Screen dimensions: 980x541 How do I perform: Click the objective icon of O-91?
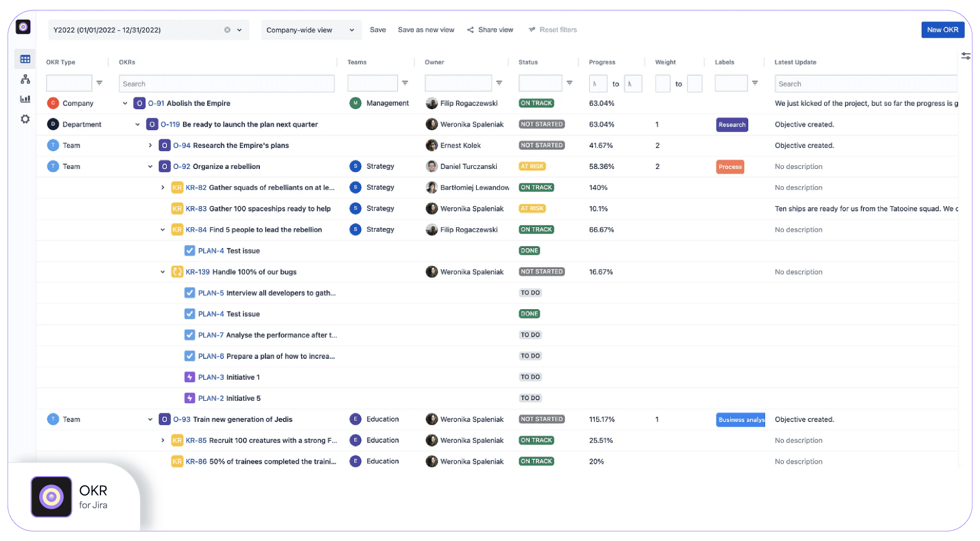tap(139, 103)
